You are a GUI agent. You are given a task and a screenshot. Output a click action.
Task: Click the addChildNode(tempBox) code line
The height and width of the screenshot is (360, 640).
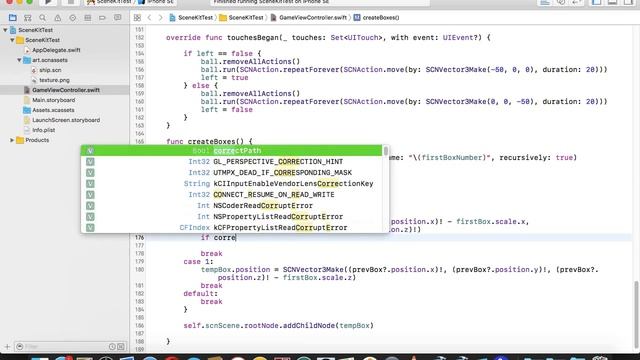pyautogui.click(x=278, y=326)
